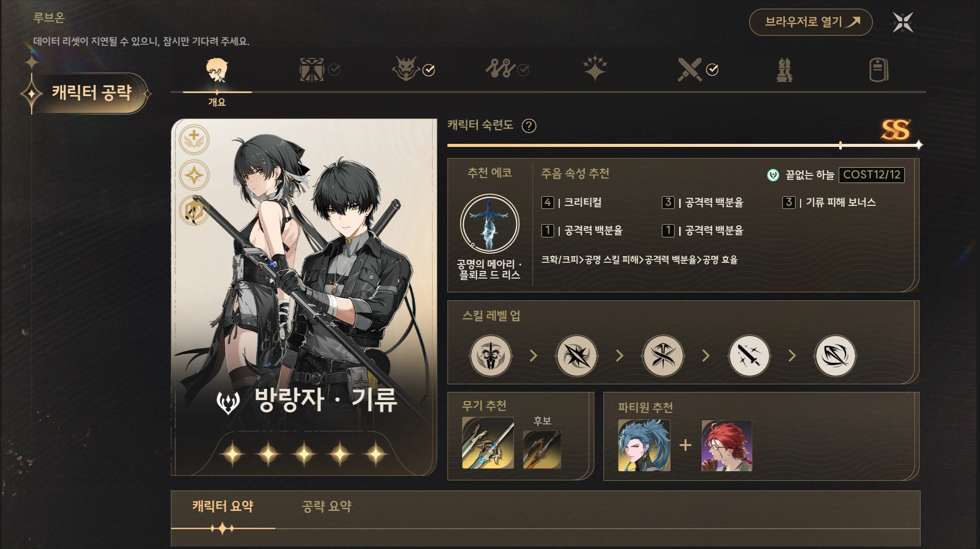Click the character proficiency progress bar marker
This screenshot has width=980, height=549.
[841, 145]
